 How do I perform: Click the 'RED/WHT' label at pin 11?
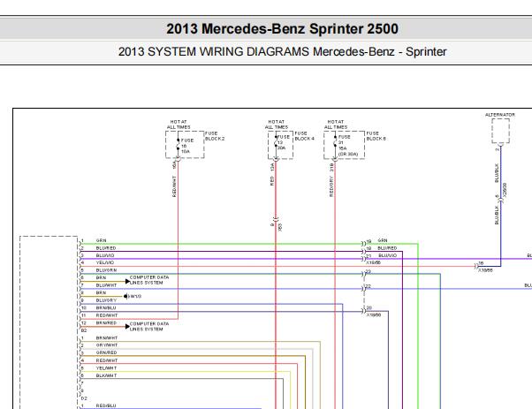pos(107,315)
